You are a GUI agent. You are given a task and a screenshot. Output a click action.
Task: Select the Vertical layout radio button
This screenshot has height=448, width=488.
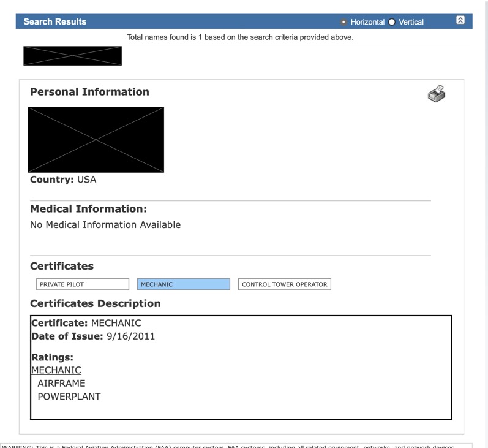[392, 22]
